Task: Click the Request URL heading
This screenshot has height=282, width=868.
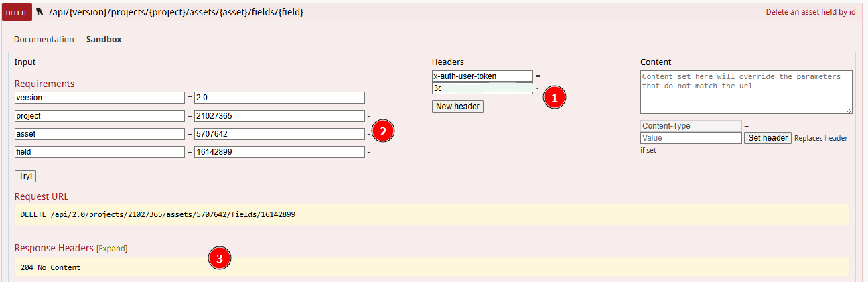Action: click(x=42, y=196)
